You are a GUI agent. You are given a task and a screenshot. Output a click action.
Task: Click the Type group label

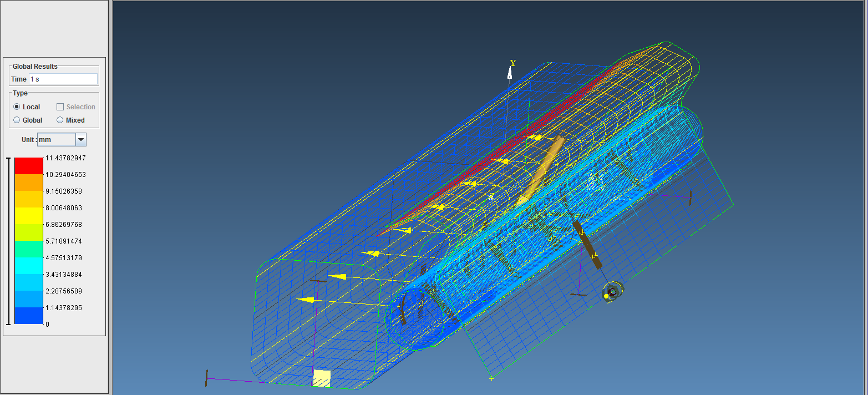20,93
